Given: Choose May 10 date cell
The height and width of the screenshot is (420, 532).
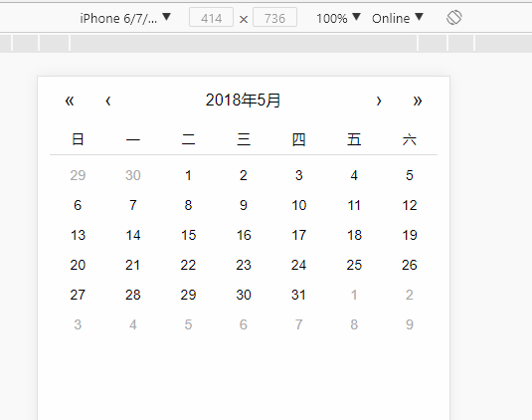Looking at the screenshot, I should pyautogui.click(x=298, y=205).
